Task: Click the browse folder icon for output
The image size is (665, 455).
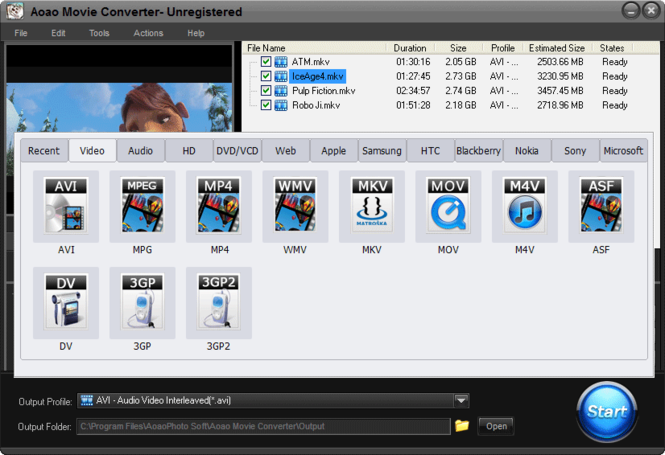Action: pyautogui.click(x=462, y=425)
